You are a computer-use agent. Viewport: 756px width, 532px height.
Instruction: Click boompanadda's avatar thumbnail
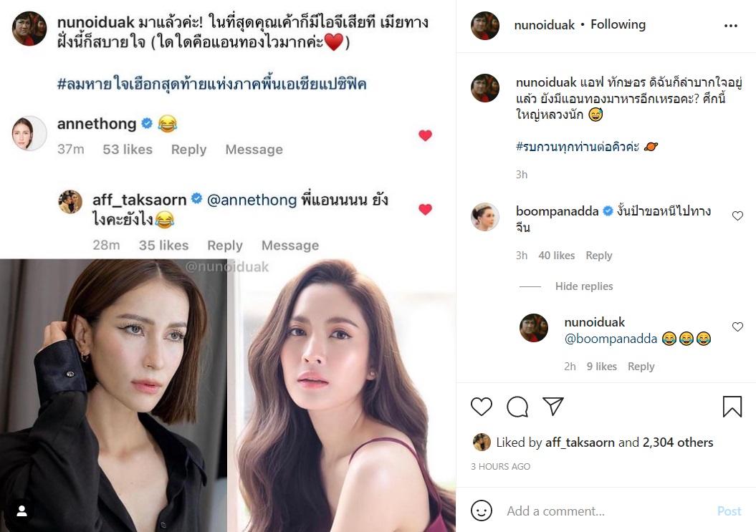pyautogui.click(x=485, y=217)
